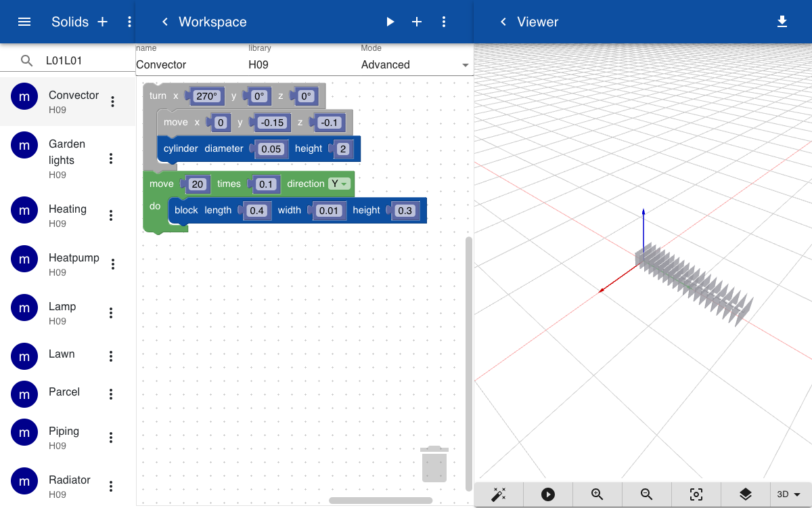The image size is (812, 508).
Task: Edit turn x angle 270° value
Action: (x=207, y=96)
